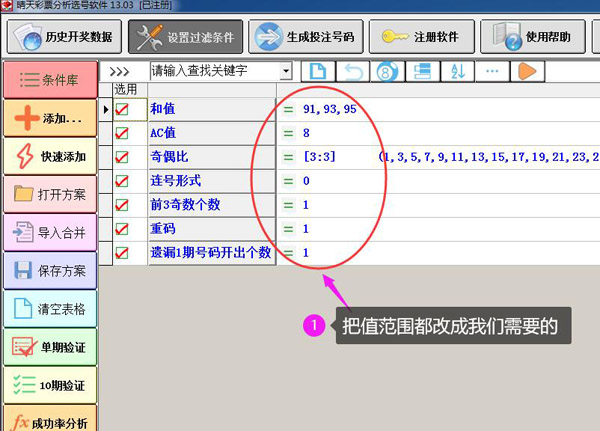The width and height of the screenshot is (600, 431).
Task: Click the 保存方案 button
Action: tap(50, 270)
